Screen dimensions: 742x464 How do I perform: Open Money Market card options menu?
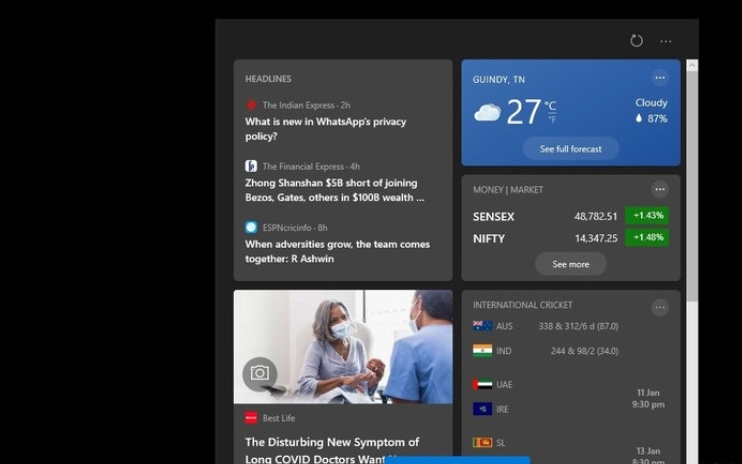click(660, 190)
